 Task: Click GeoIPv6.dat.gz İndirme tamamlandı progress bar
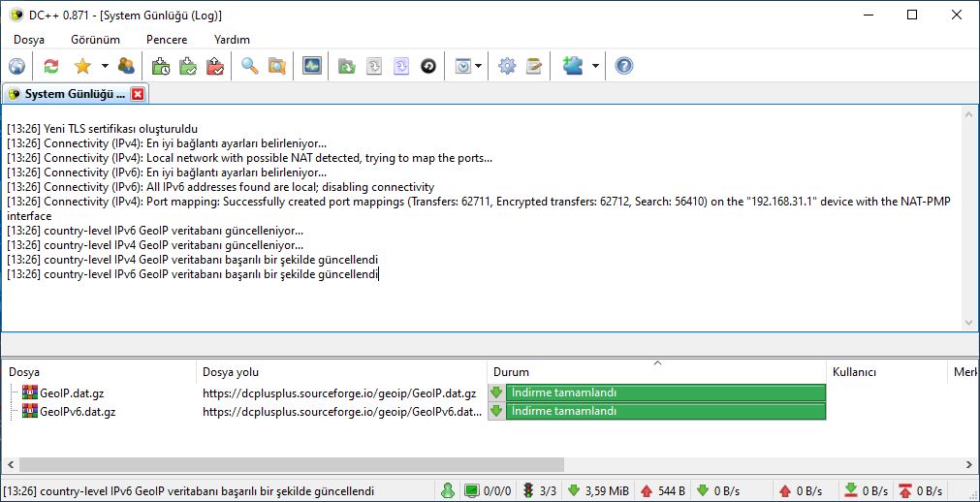pos(666,411)
